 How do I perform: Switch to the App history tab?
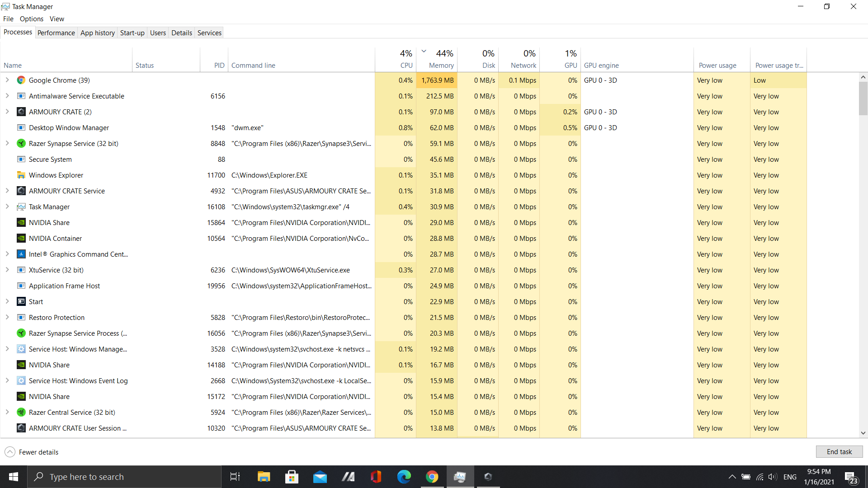coord(98,33)
